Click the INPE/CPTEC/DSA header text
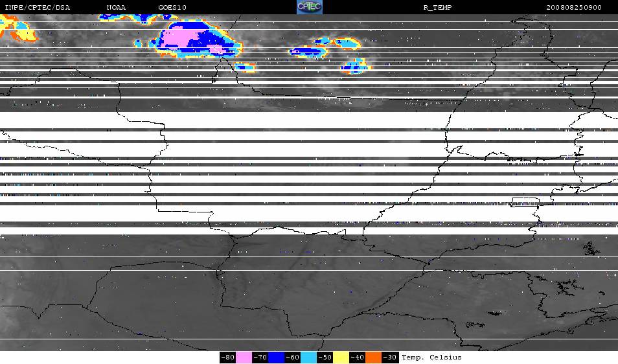The height and width of the screenshot is (364, 618). [38, 8]
